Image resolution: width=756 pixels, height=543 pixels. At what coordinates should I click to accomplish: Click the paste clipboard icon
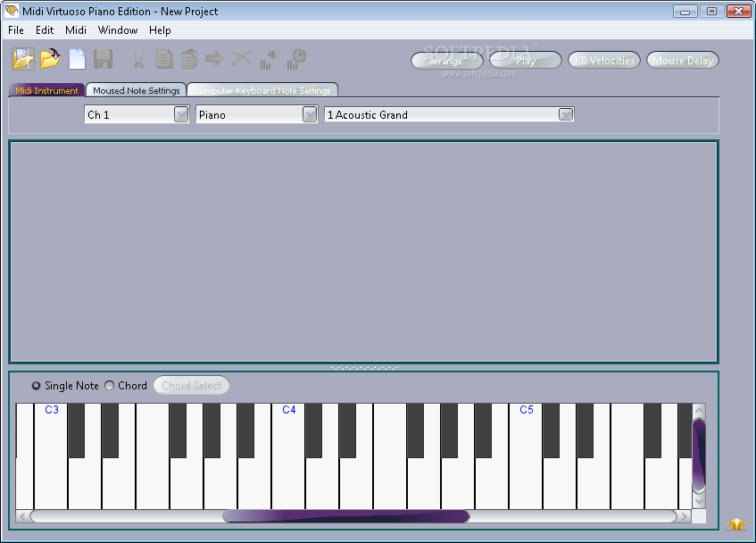point(189,59)
